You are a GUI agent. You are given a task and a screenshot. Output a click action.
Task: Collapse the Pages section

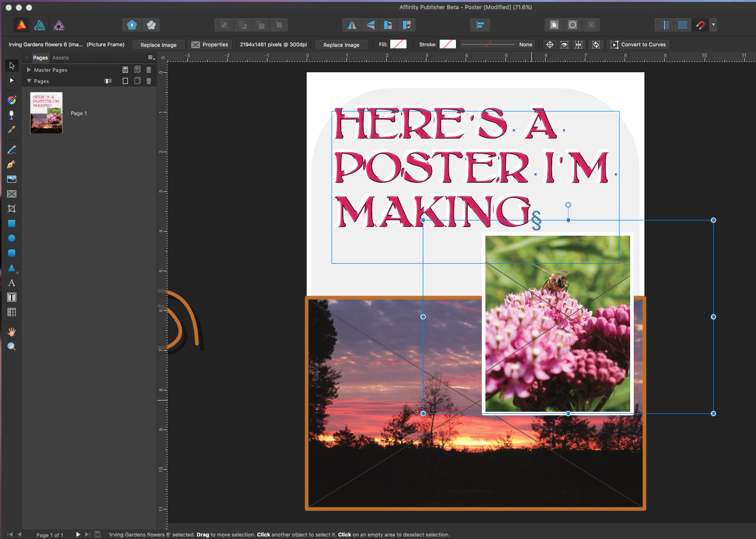pyautogui.click(x=29, y=81)
